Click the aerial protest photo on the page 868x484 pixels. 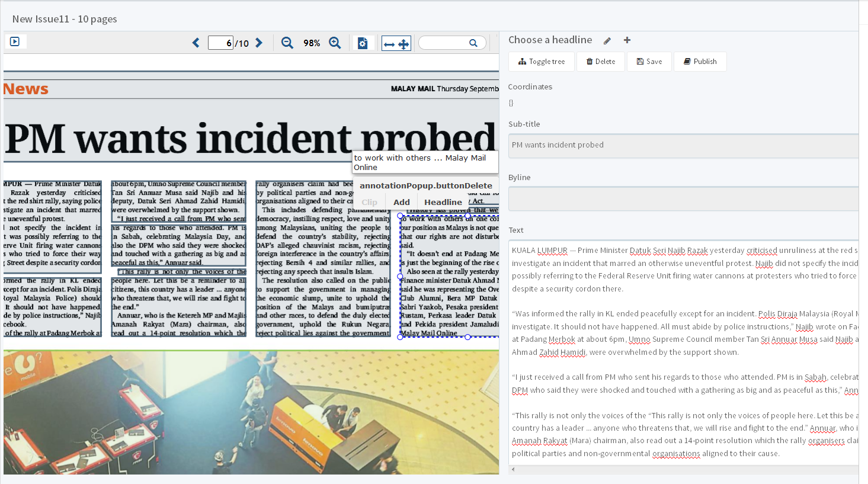251,412
